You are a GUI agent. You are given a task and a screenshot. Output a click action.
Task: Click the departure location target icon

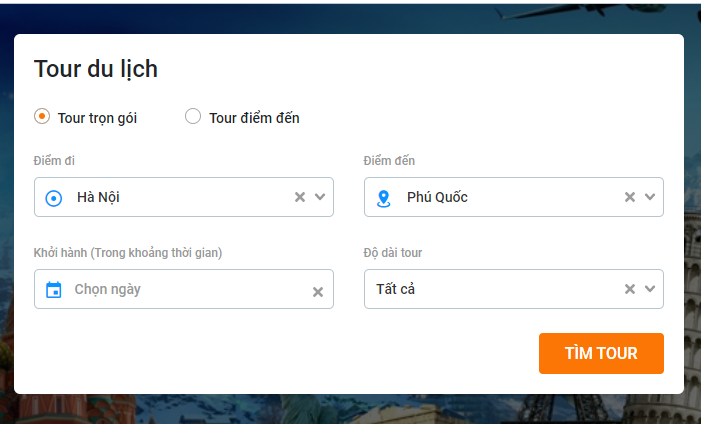(x=54, y=198)
